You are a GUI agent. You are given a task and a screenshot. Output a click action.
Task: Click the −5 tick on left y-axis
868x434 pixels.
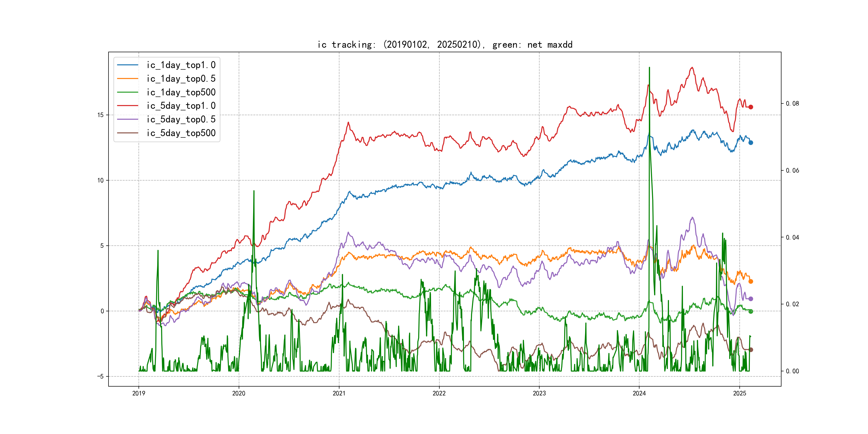click(100, 376)
